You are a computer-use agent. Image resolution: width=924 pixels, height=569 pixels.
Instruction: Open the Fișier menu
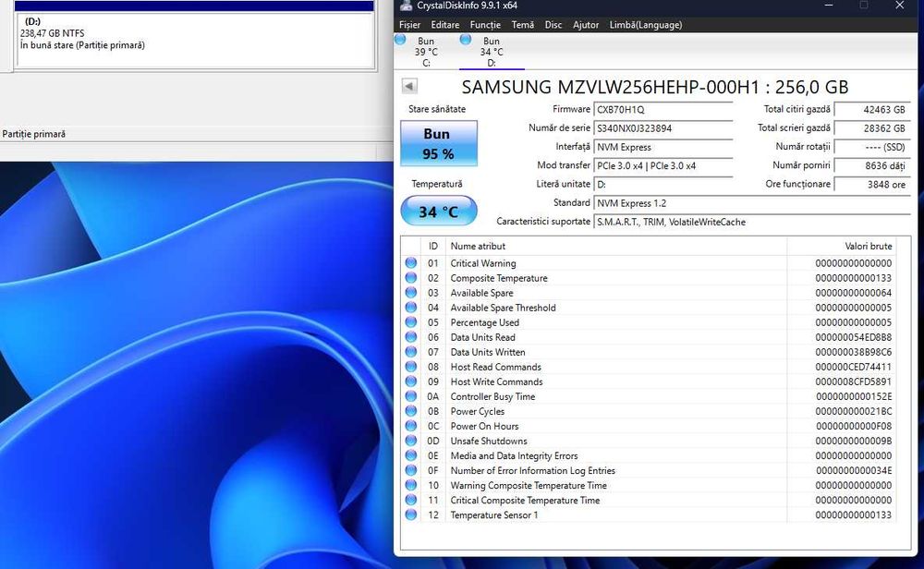(x=409, y=25)
